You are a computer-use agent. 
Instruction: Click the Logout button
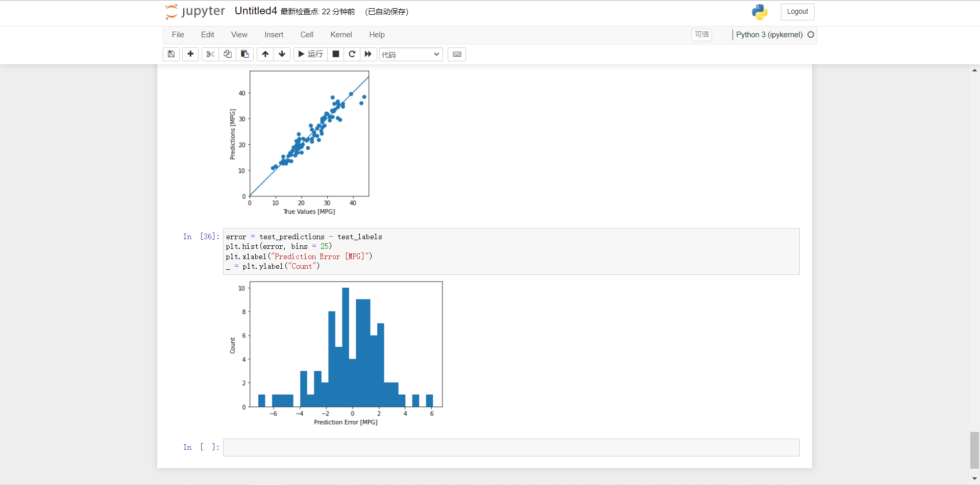tap(797, 12)
